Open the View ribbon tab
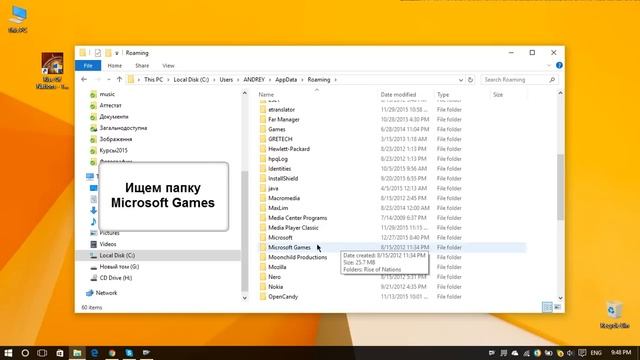Viewport: 640px width, 360px height. coord(168,65)
